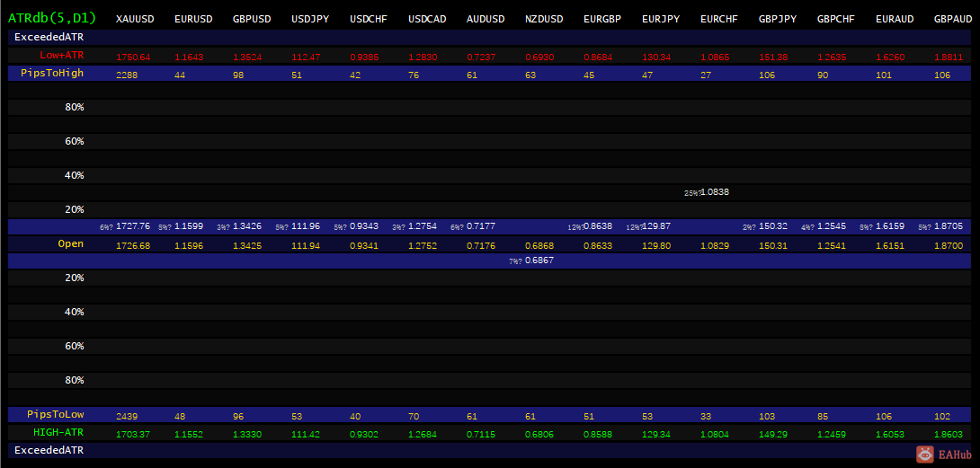Click the bottom ExceededATR row label
This screenshot has width=980, height=468.
(x=49, y=450)
